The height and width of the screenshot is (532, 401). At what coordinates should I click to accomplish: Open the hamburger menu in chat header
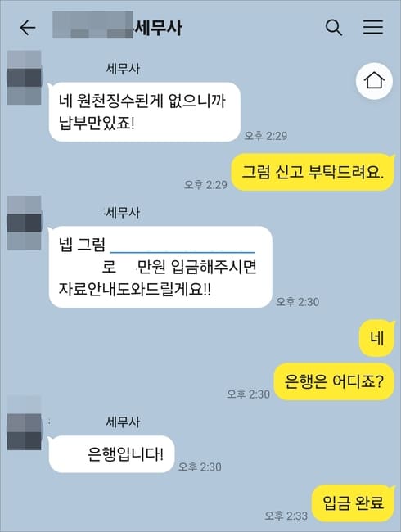point(373,27)
